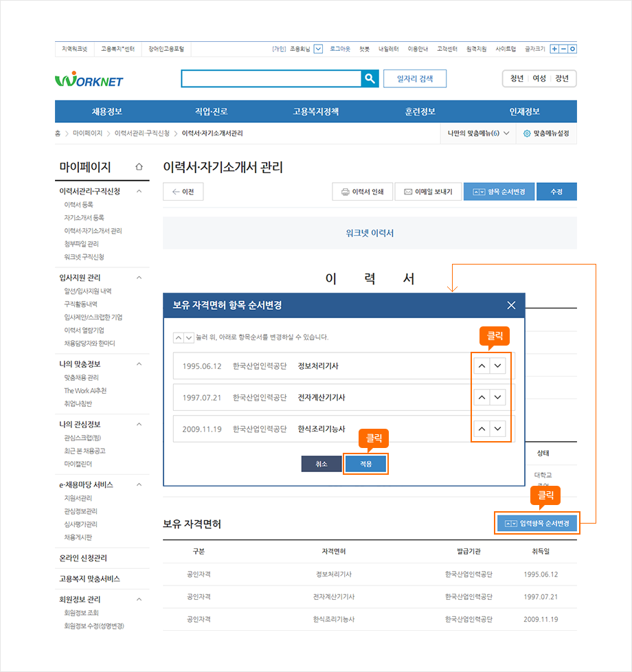Move 정보처리기사 down with its arrow
632x672 pixels.
pyautogui.click(x=498, y=366)
